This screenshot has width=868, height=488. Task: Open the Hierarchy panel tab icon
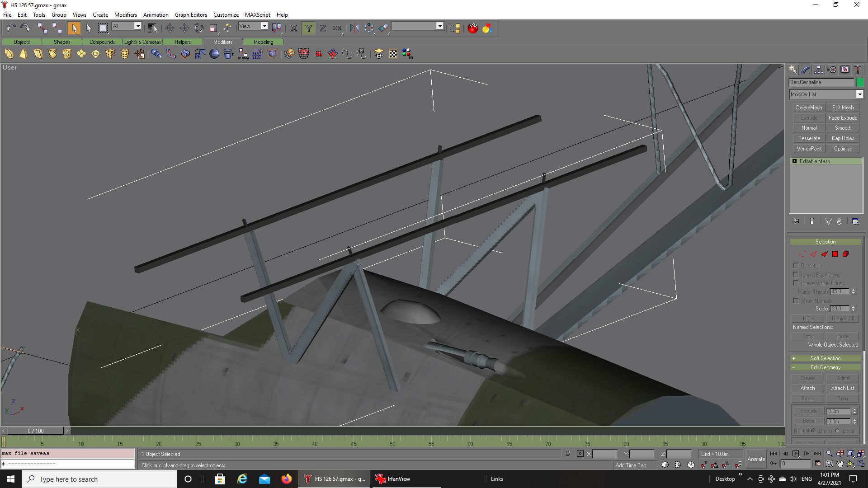tap(819, 70)
